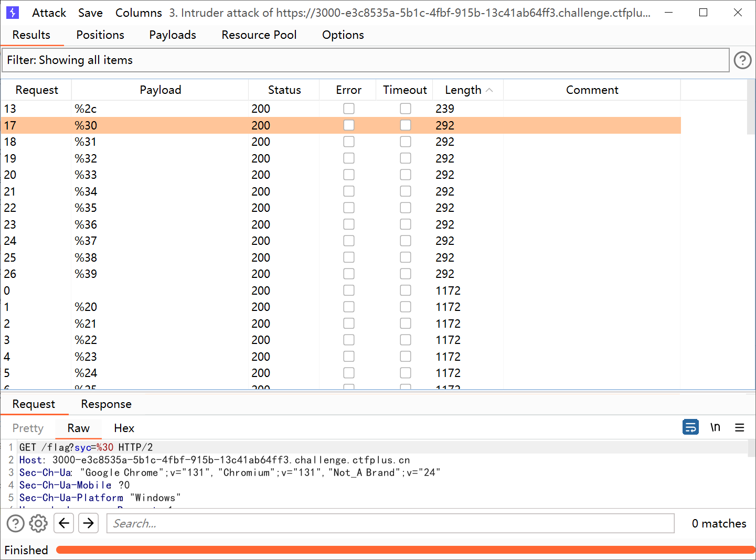Click the Burp lightning bolt icon in title bar
This screenshot has height=560, width=756.
[13, 13]
